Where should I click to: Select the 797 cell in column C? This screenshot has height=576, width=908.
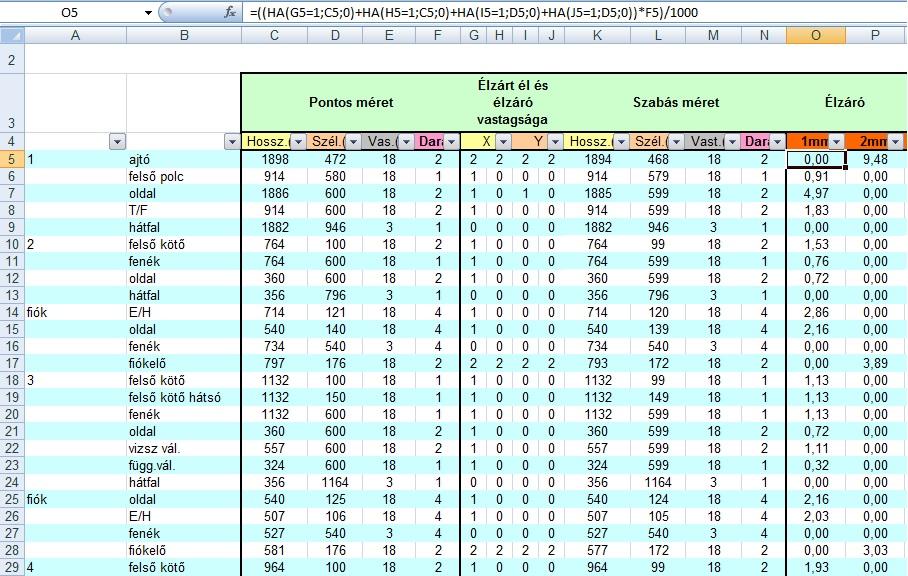pos(274,364)
